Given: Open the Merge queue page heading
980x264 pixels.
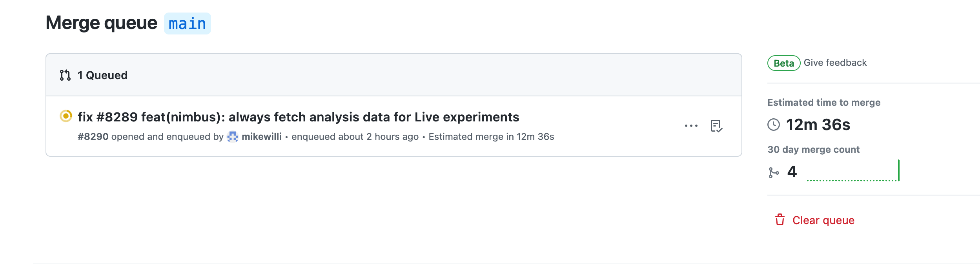Looking at the screenshot, I should pyautogui.click(x=100, y=24).
